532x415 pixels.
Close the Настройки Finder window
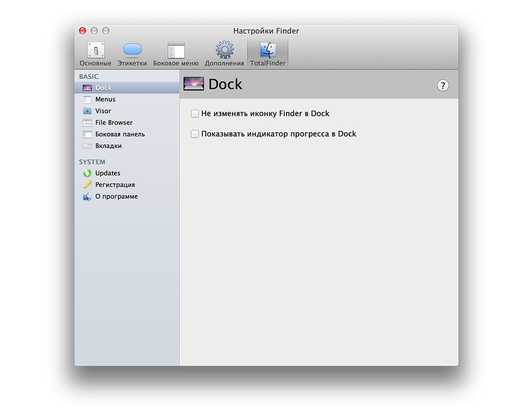click(82, 31)
